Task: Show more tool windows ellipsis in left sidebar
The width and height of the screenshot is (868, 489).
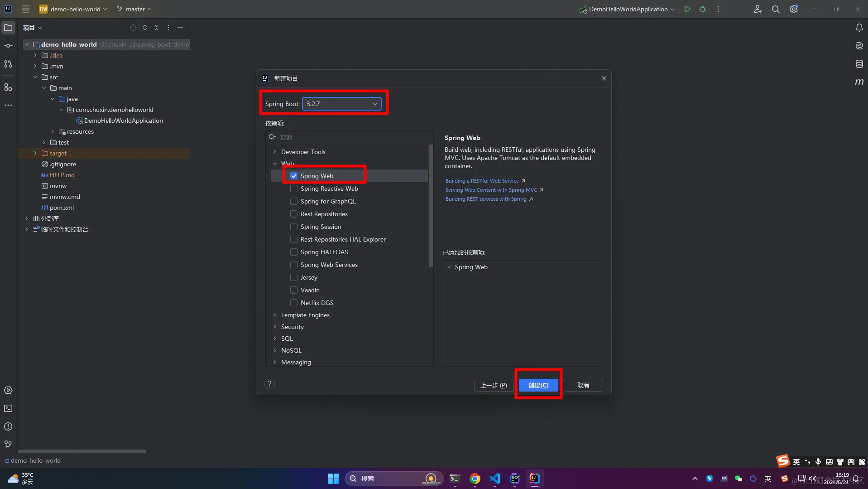Action: 8,105
